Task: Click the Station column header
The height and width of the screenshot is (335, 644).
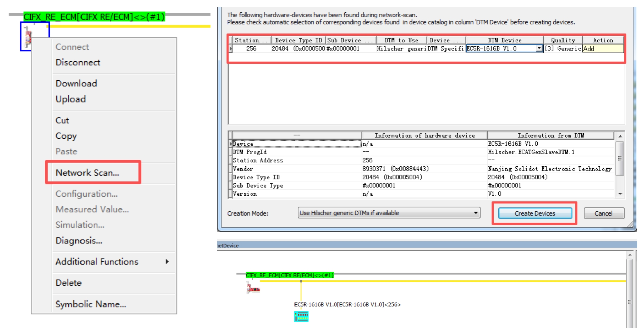Action: (x=251, y=40)
